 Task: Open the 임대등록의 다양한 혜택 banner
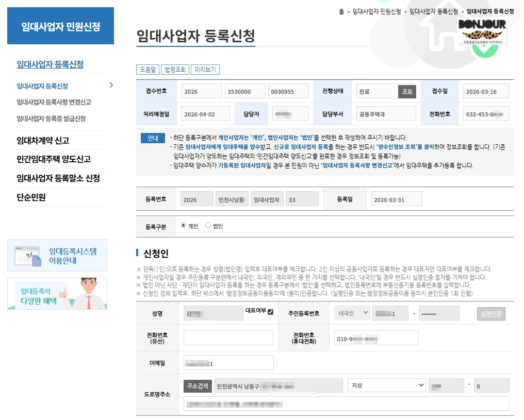pos(57,293)
